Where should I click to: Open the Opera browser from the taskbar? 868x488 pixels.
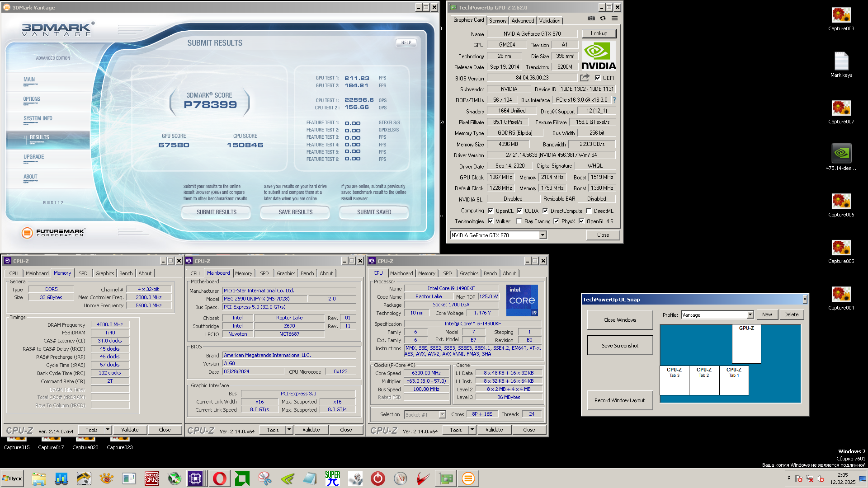pyautogui.click(x=220, y=478)
